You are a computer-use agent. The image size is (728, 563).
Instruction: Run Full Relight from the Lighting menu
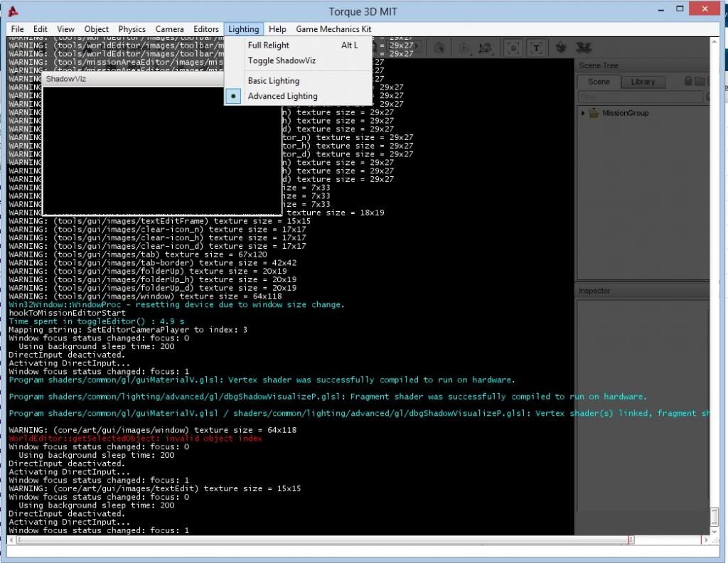(268, 45)
